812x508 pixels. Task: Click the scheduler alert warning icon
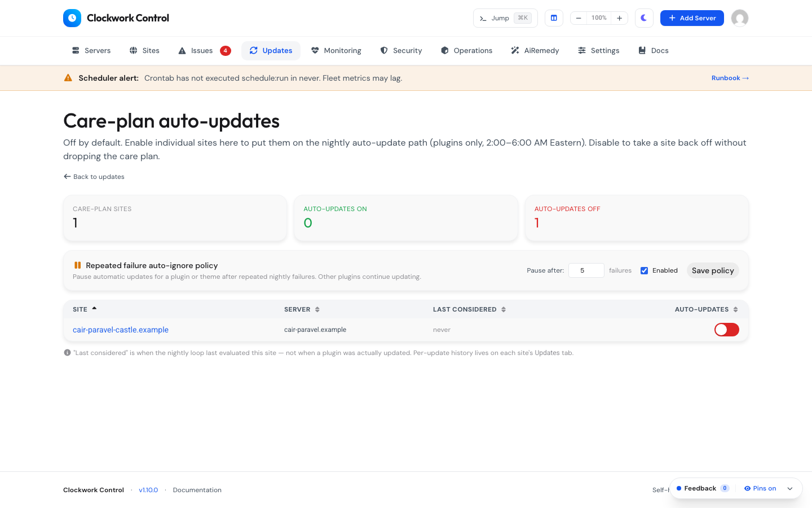(x=68, y=78)
